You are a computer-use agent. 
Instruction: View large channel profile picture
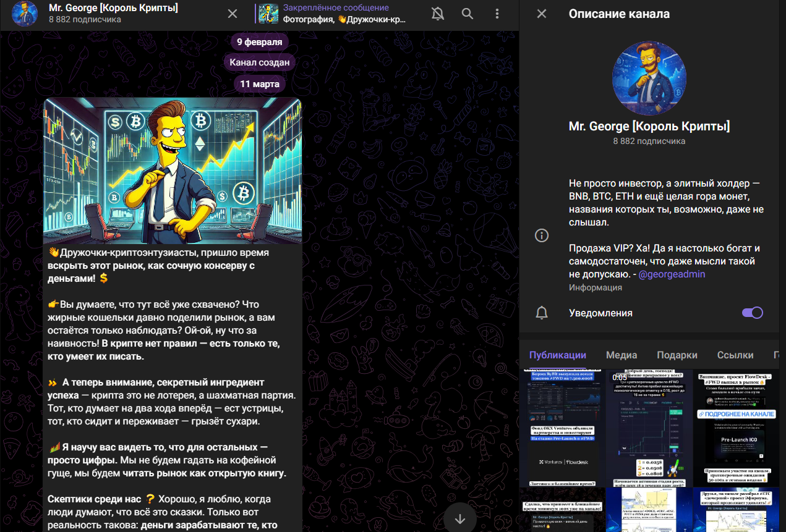(x=649, y=78)
